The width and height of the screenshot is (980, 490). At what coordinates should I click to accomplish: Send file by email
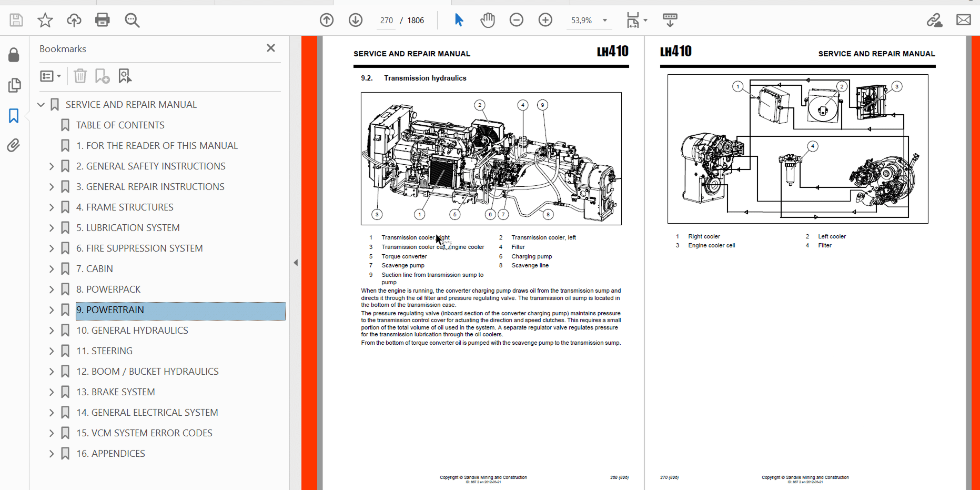pyautogui.click(x=964, y=21)
